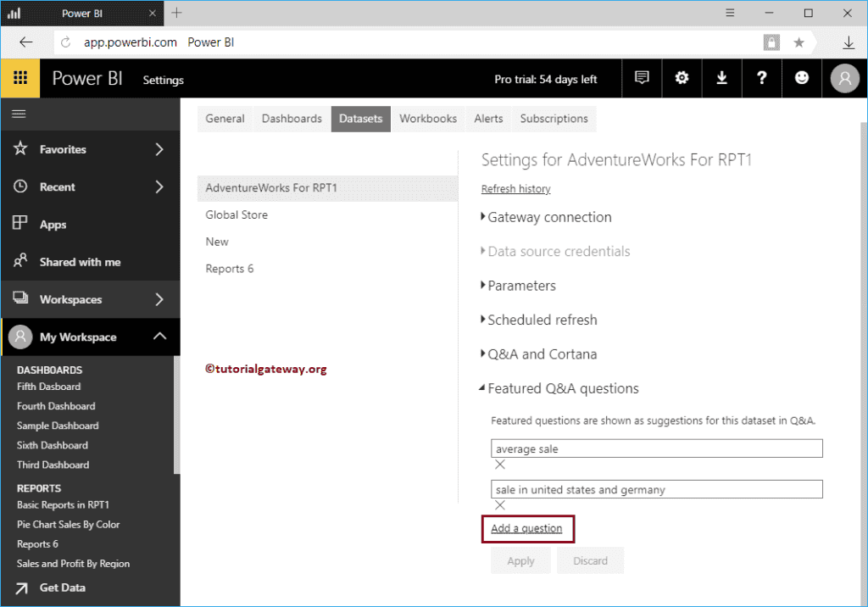The width and height of the screenshot is (868, 607).
Task: Expand Favorites chevron
Action: click(x=159, y=149)
